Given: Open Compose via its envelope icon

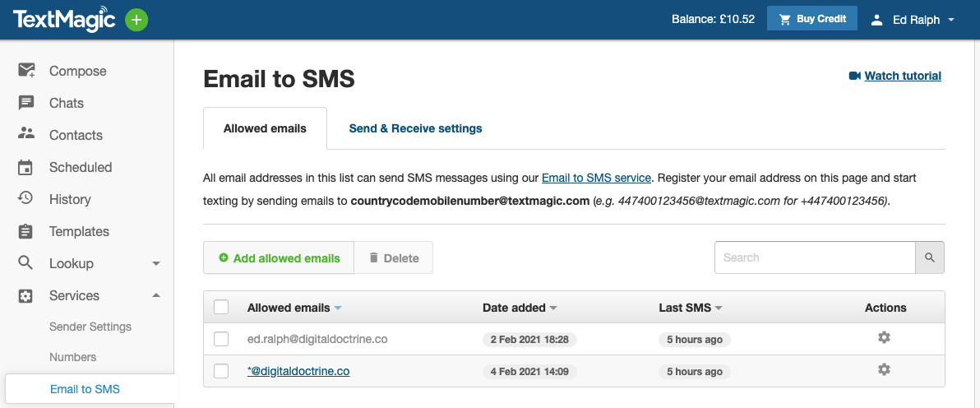Looking at the screenshot, I should [26, 70].
